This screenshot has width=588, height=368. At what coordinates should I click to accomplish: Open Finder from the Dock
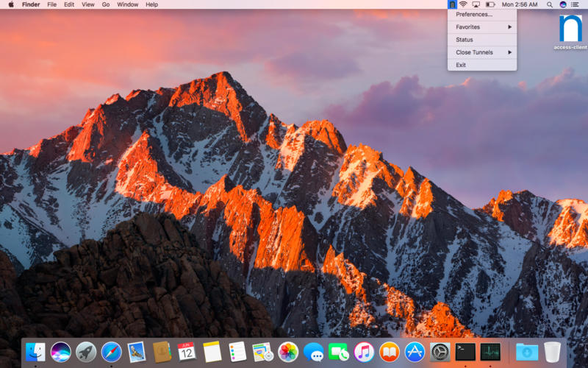(x=35, y=353)
